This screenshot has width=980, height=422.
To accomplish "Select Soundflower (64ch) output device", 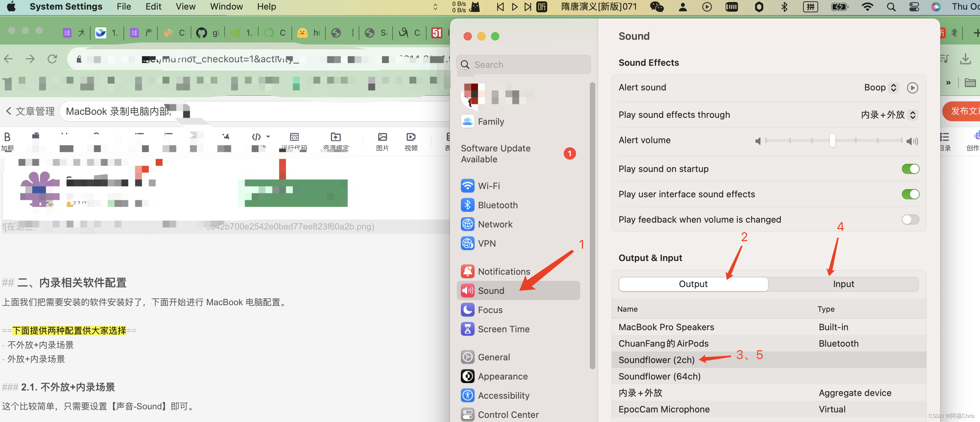I will point(769,376).
